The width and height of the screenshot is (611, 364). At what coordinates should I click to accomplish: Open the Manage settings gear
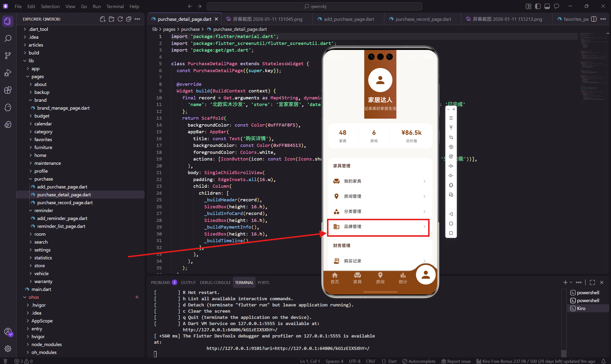coord(8,348)
